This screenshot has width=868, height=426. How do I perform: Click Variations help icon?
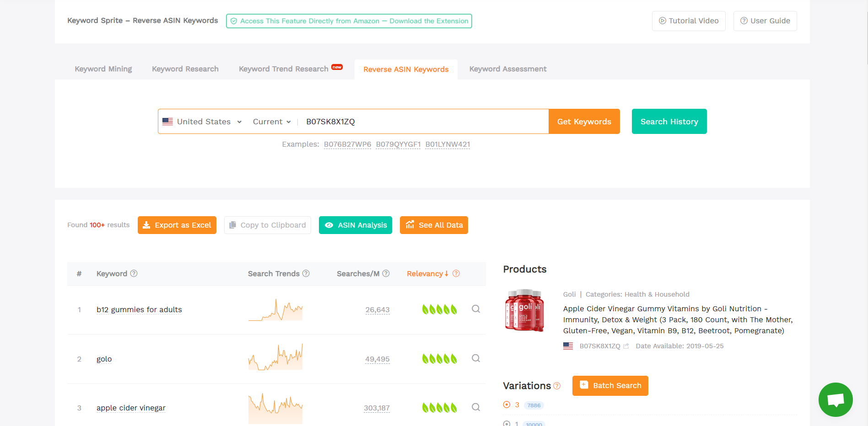tap(557, 386)
